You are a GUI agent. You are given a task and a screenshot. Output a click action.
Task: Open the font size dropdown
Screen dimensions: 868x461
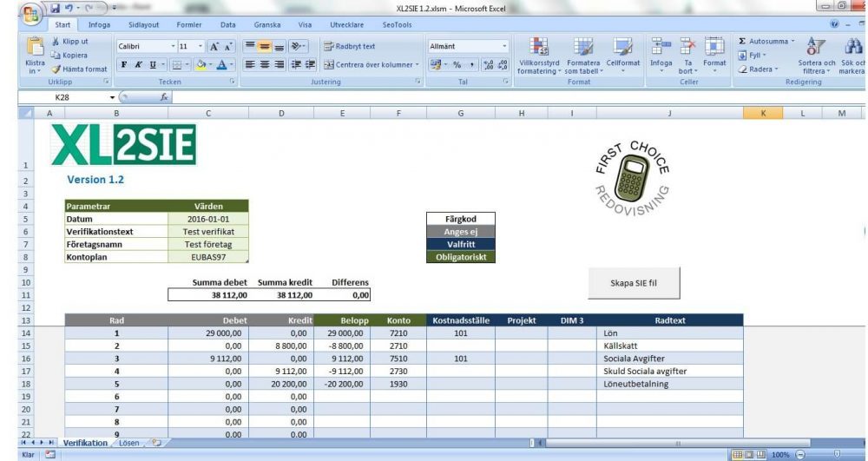[x=201, y=47]
